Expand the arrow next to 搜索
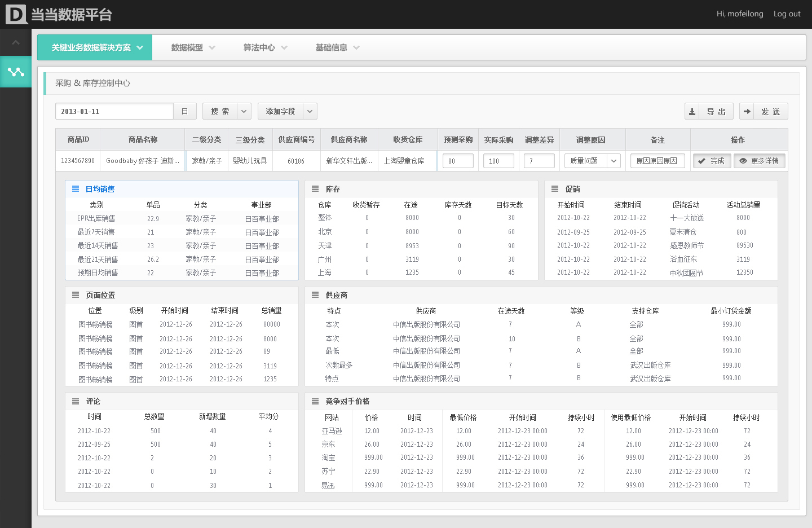Viewport: 812px width, 528px height. [244, 111]
